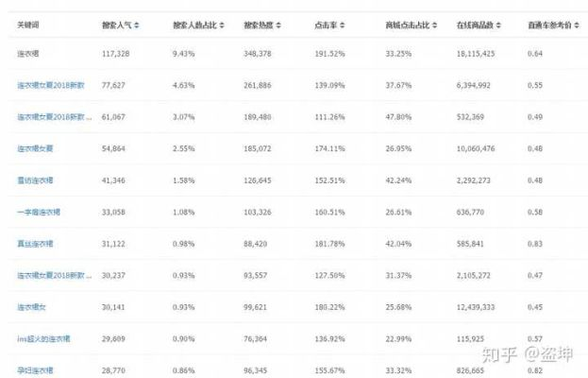Screen dimensions: 588x378
Task: Sort by 搜索热度 using its arrow icon
Action: point(278,25)
